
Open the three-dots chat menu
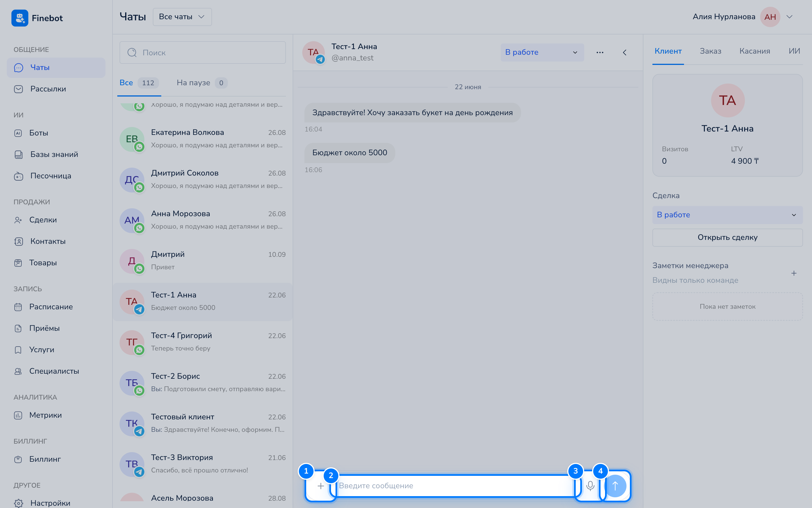click(x=600, y=52)
